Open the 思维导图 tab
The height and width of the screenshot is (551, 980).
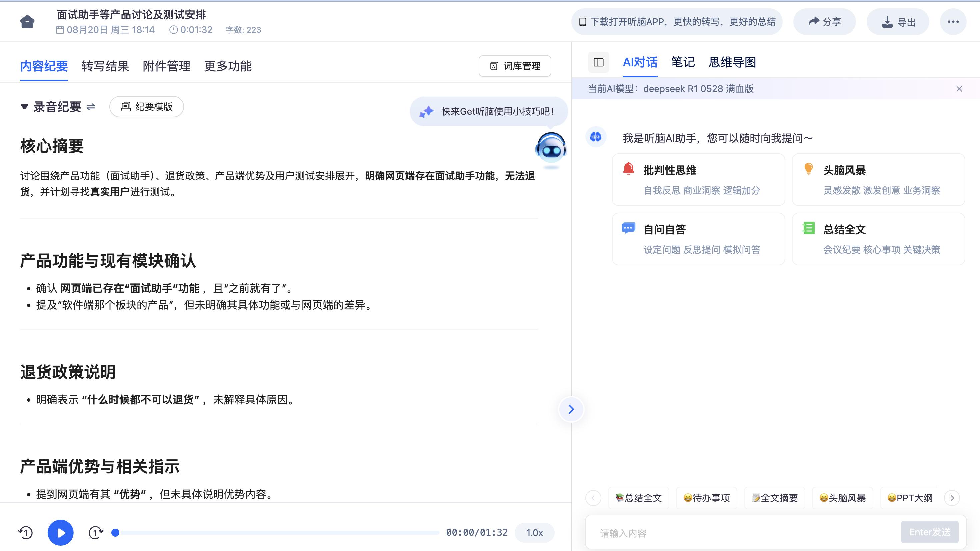click(732, 62)
